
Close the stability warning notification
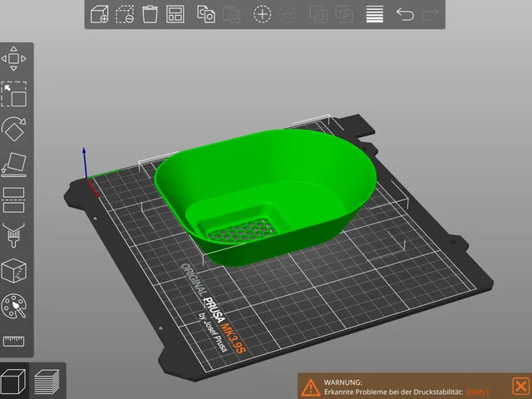521,386
